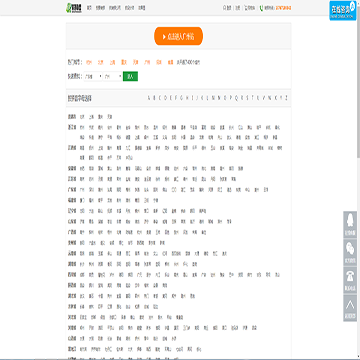Open the first header navigation item
The height and width of the screenshot is (360, 360).
tap(89, 8)
